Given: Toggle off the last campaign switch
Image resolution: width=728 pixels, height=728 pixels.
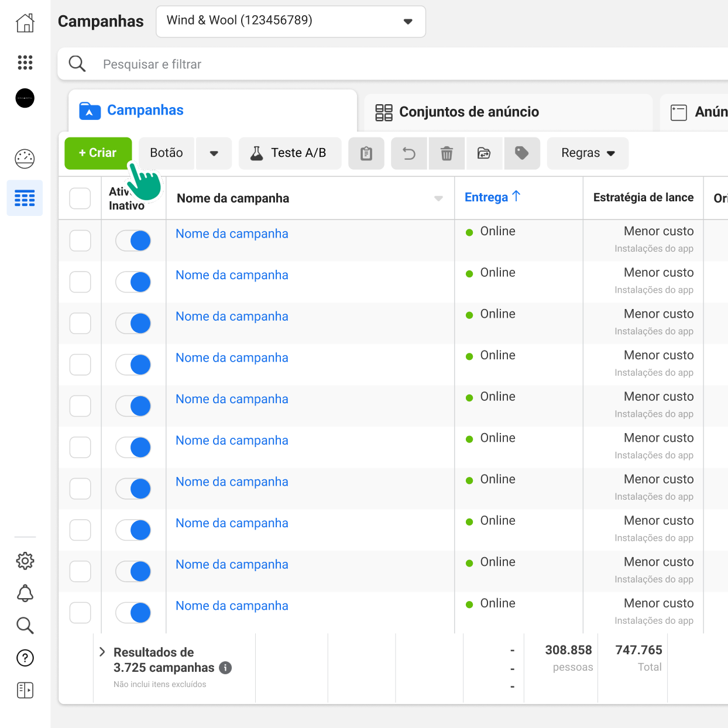Looking at the screenshot, I should coord(133,613).
